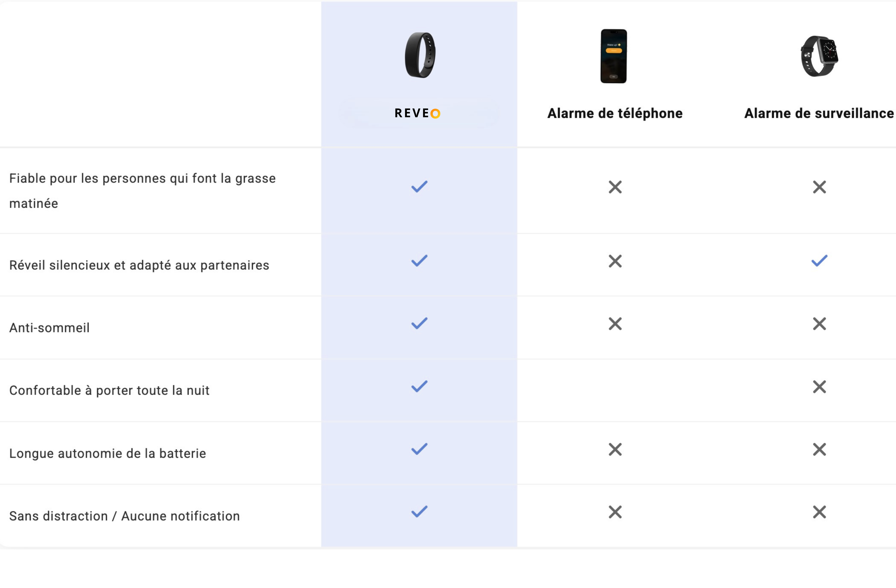The image size is (896, 588).
Task: Click the smartwatch product image
Action: tap(819, 56)
